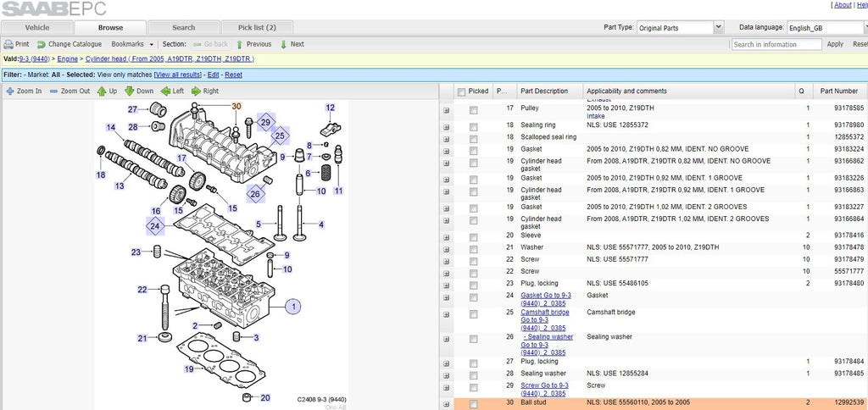Image resolution: width=868 pixels, height=410 pixels.
Task: Move diagram Right
Action: [x=205, y=91]
